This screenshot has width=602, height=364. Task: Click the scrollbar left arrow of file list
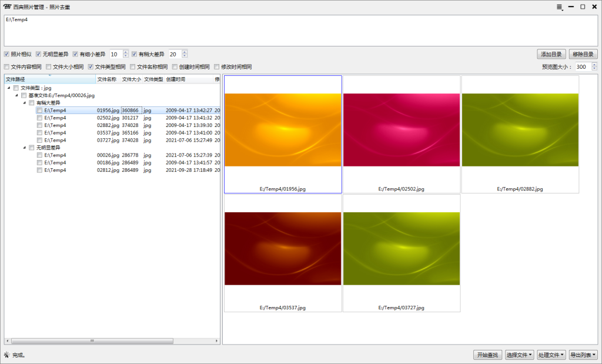click(x=7, y=341)
